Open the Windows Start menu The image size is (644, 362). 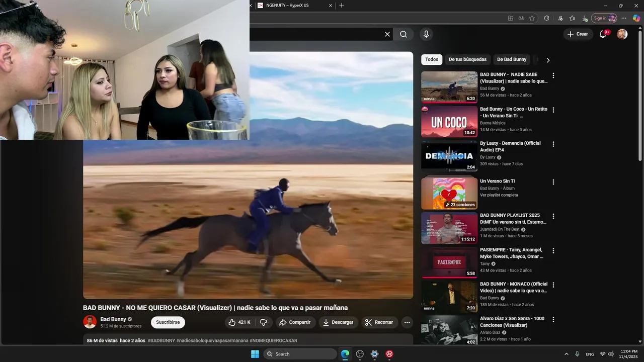tap(255, 354)
